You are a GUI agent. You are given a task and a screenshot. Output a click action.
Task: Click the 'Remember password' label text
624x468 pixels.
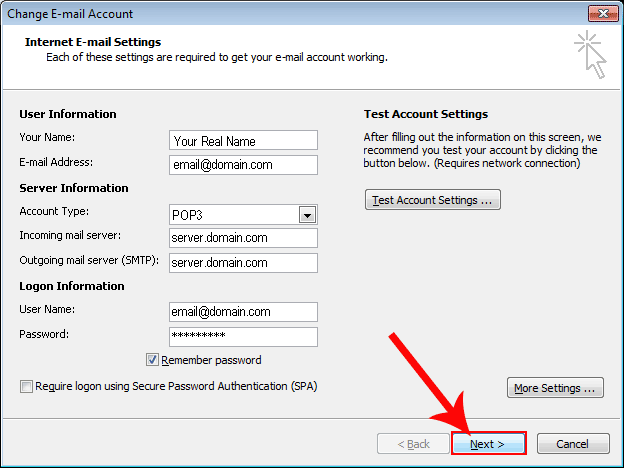pyautogui.click(x=211, y=360)
